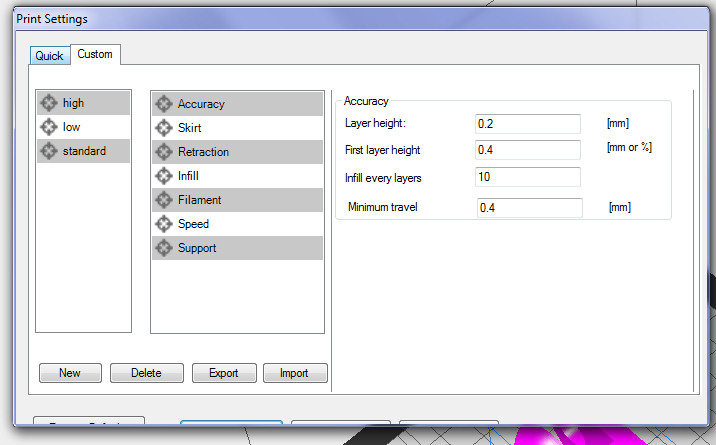The image size is (716, 445).
Task: Export settings with the Export button
Action: coord(224,373)
